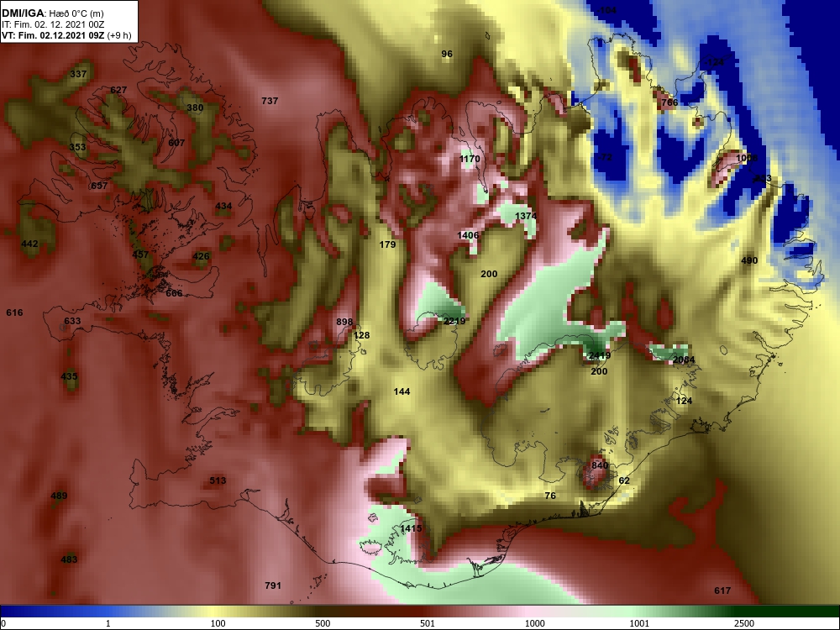Image resolution: width=840 pixels, height=630 pixels.
Task: Click the map value '457'
Action: (140, 255)
